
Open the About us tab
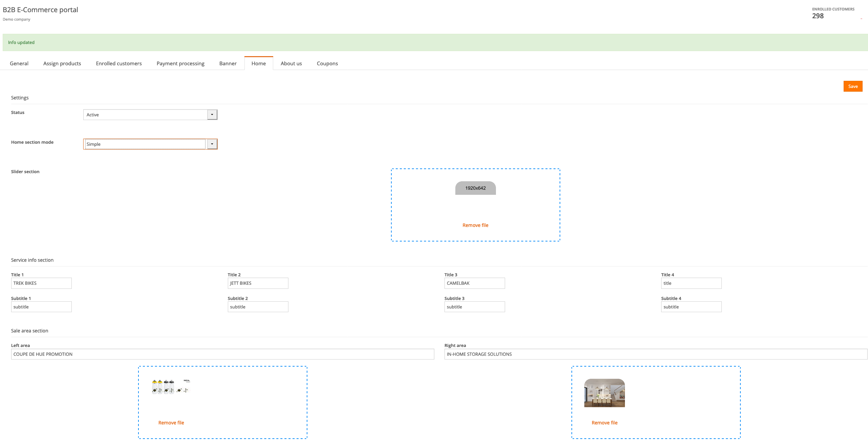tap(291, 64)
